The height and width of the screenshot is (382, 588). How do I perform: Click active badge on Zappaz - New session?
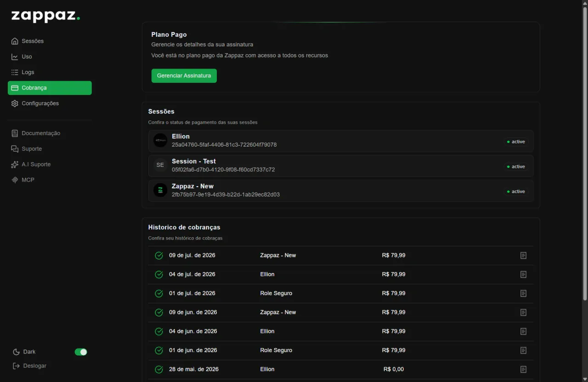[516, 191]
